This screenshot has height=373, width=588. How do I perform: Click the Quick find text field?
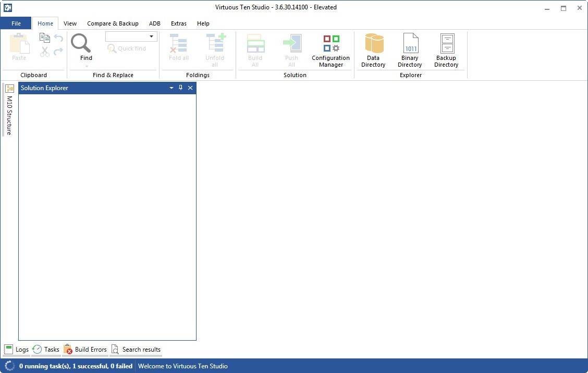(x=127, y=36)
